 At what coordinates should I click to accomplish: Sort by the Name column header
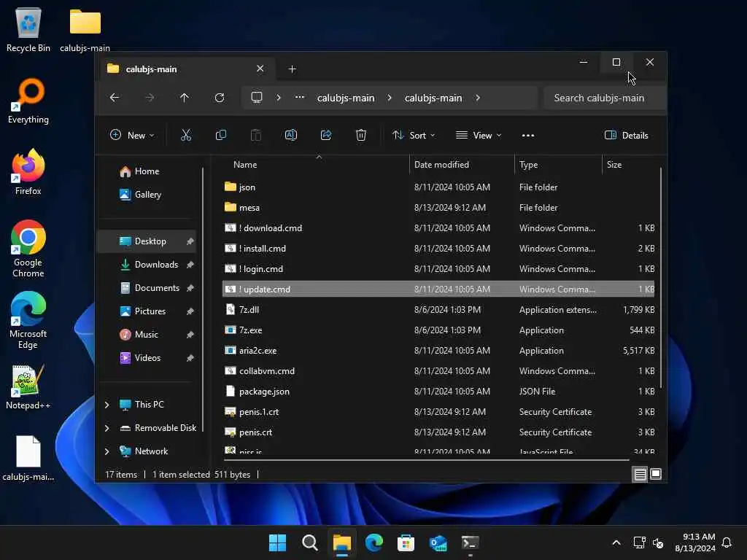[x=314, y=165]
